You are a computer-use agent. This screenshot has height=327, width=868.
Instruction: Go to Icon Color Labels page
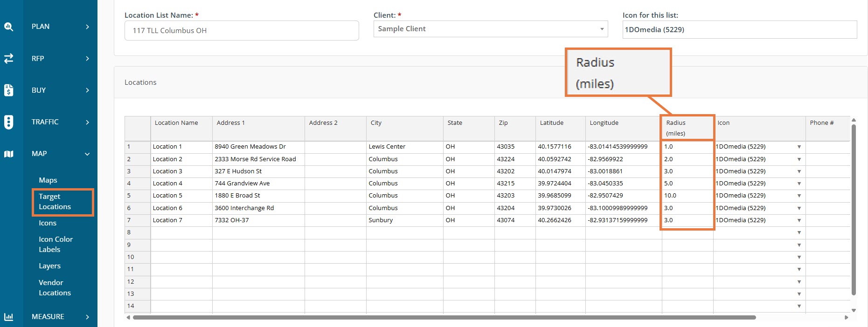56,245
